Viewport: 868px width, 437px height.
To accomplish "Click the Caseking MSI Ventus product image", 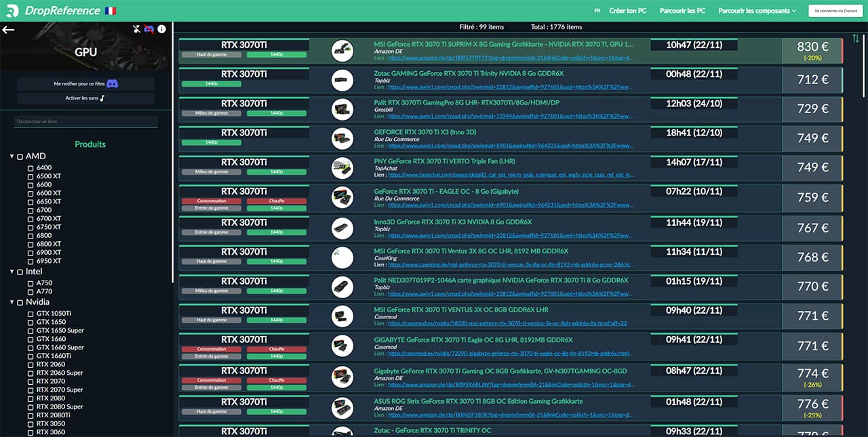I will 342,257.
